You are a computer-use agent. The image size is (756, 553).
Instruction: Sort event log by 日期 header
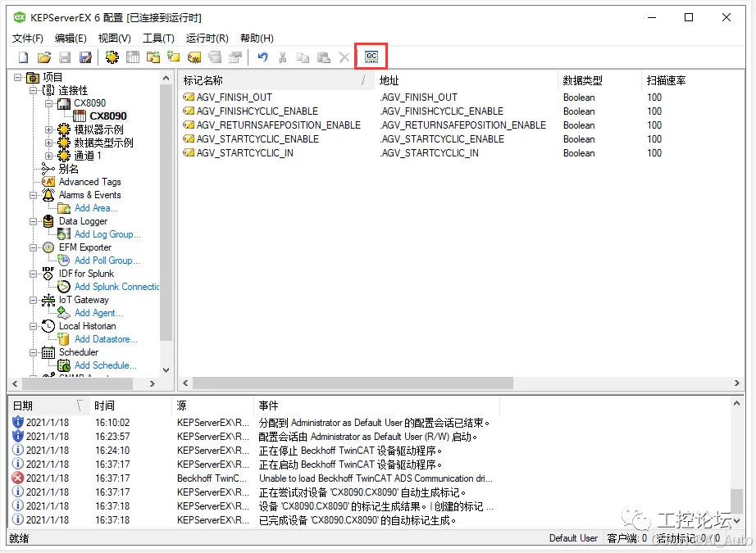pyautogui.click(x=50, y=406)
